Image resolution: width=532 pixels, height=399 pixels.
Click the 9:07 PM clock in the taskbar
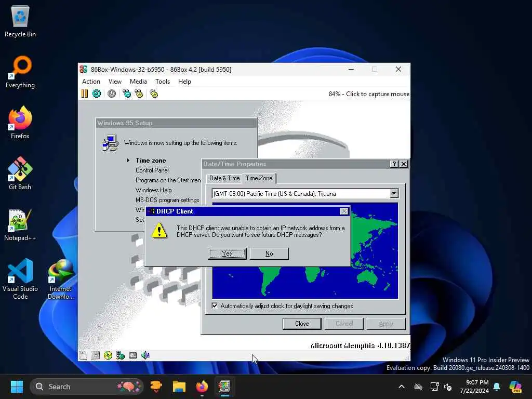click(x=474, y=387)
